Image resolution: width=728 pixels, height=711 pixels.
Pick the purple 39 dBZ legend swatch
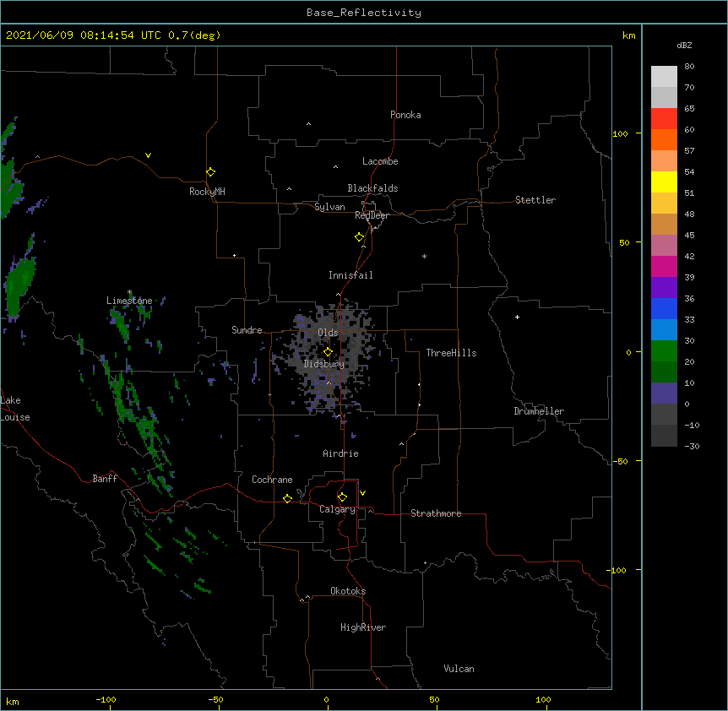pyautogui.click(x=664, y=287)
